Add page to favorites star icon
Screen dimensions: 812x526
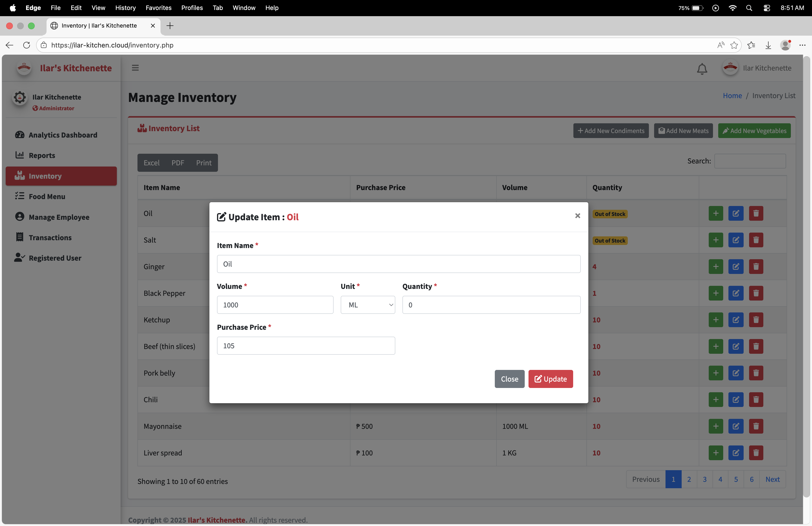(734, 45)
